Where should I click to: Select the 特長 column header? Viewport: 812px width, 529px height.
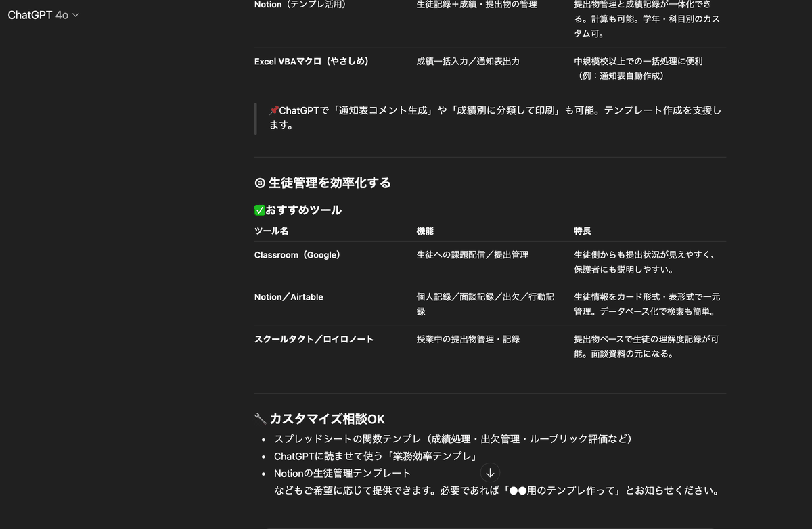(582, 230)
